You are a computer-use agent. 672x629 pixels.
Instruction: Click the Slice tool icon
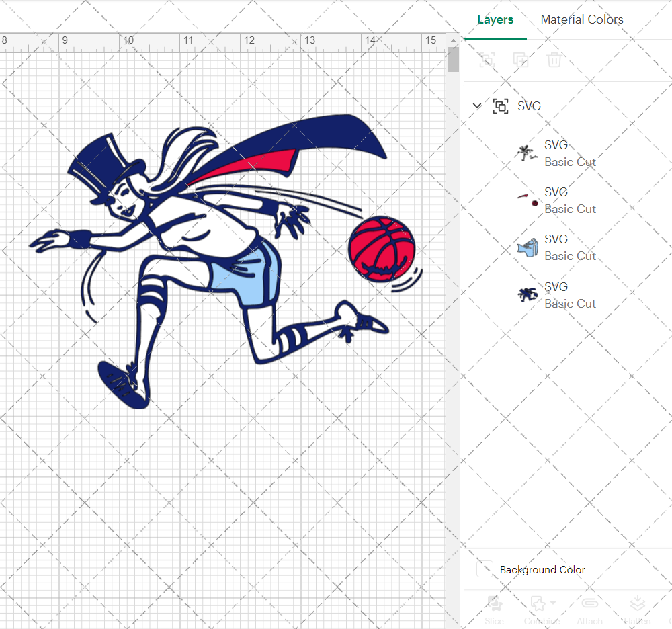[494, 603]
